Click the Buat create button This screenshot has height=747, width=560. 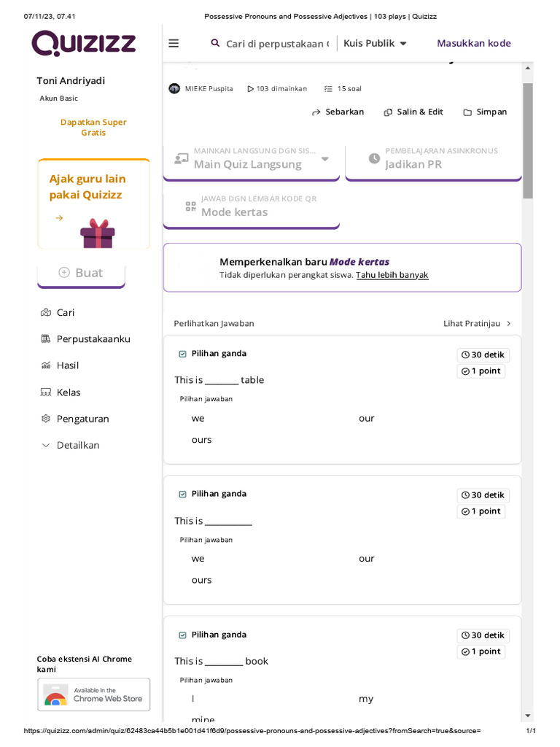coord(81,273)
